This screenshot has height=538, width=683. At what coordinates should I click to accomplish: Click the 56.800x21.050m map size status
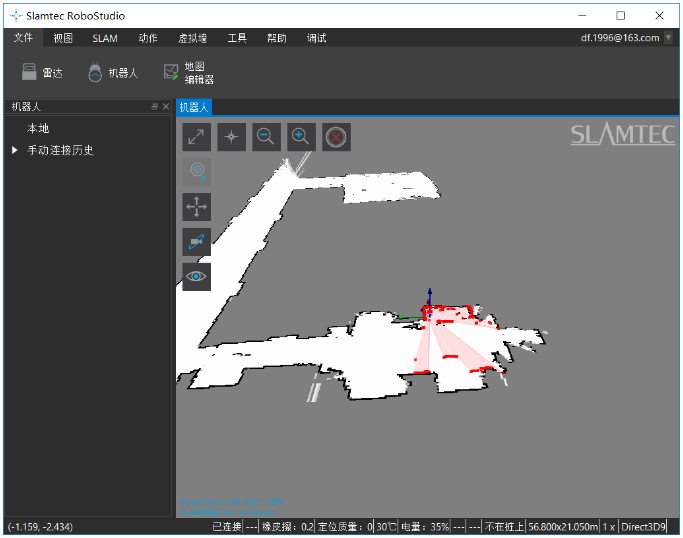click(563, 527)
